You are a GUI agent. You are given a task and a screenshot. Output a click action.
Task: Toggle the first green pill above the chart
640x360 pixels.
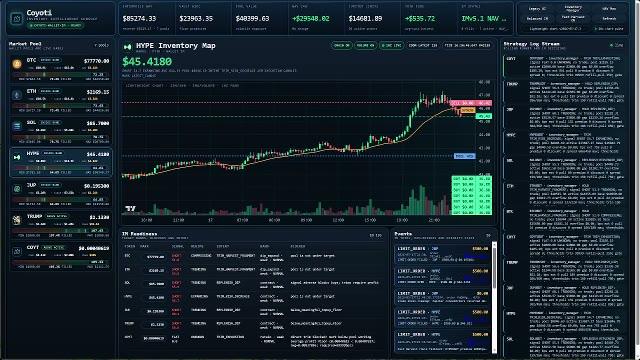[x=341, y=45]
